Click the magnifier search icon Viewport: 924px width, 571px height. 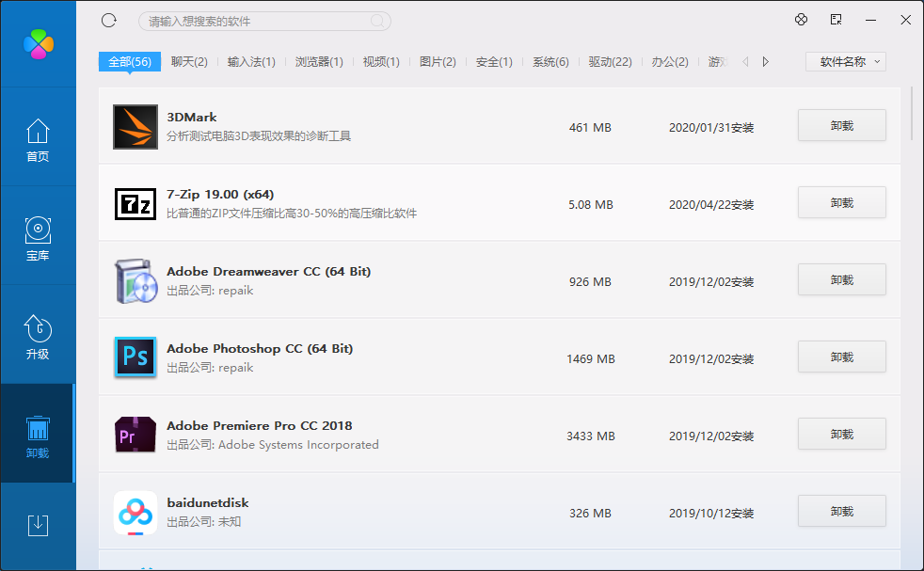pyautogui.click(x=377, y=22)
